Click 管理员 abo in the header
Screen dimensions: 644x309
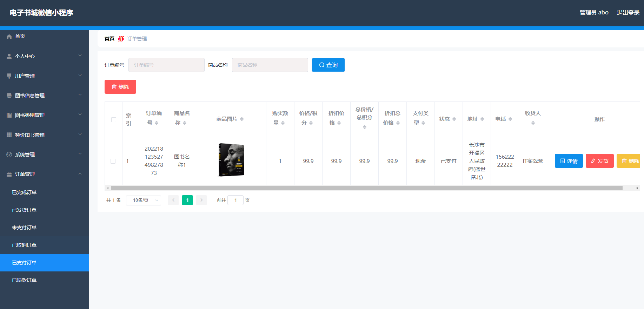tap(594, 13)
